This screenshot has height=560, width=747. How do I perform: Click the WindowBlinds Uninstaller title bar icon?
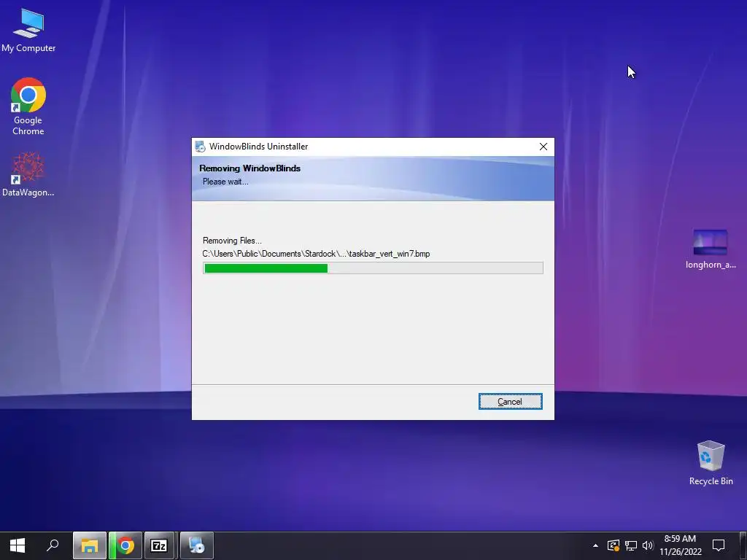coord(201,147)
